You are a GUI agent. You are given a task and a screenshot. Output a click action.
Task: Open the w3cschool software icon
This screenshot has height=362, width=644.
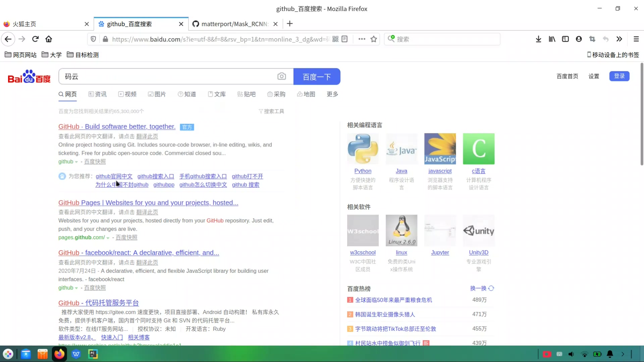[x=363, y=230]
